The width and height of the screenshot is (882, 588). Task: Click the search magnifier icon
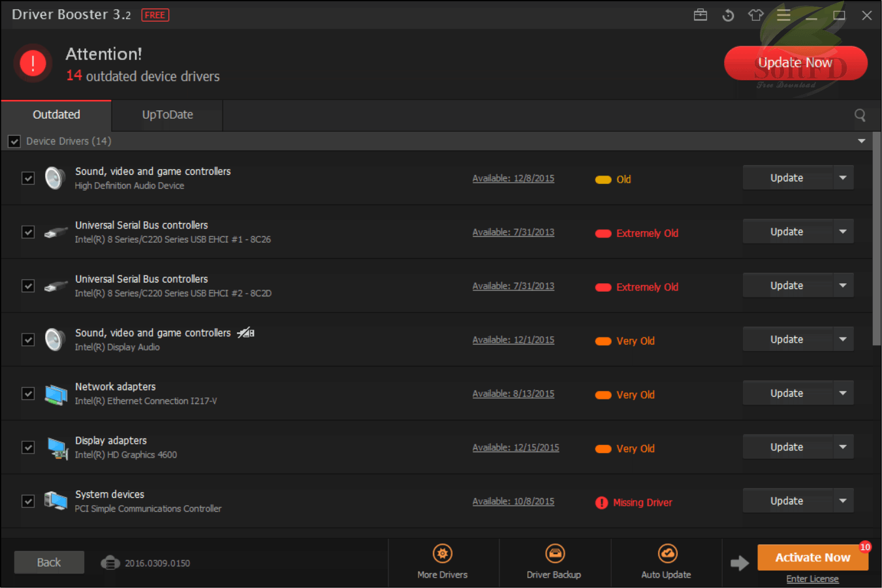coord(860,115)
